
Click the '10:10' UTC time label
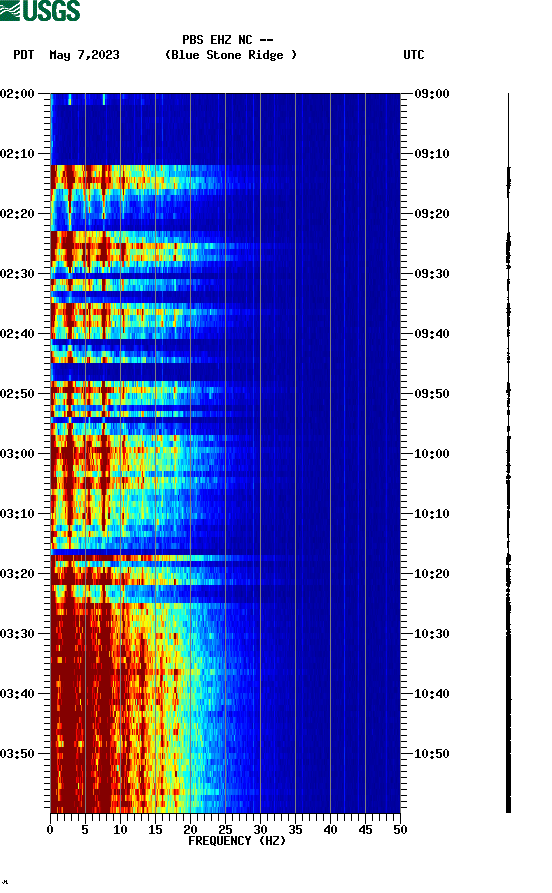[432, 514]
